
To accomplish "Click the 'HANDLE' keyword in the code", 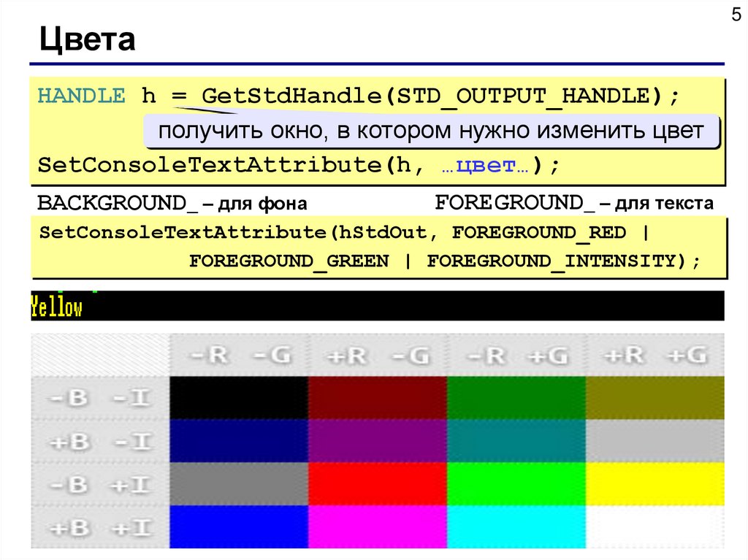I will (x=82, y=96).
